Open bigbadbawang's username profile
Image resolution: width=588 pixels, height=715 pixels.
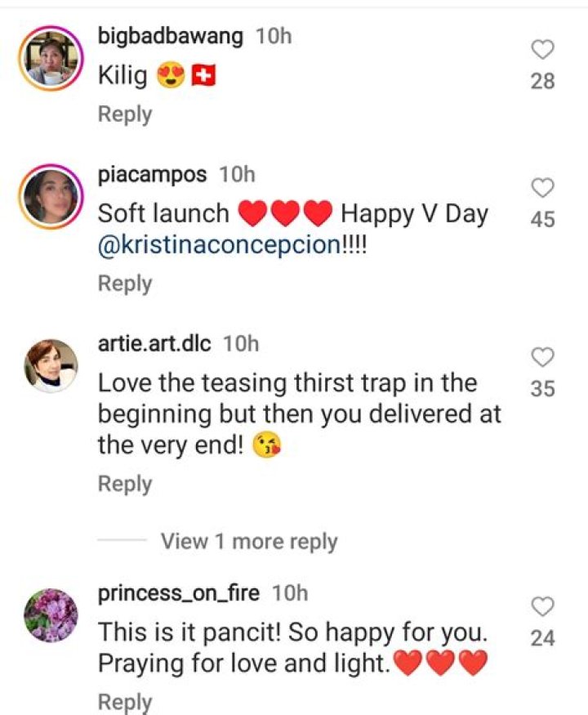pyautogui.click(x=171, y=36)
